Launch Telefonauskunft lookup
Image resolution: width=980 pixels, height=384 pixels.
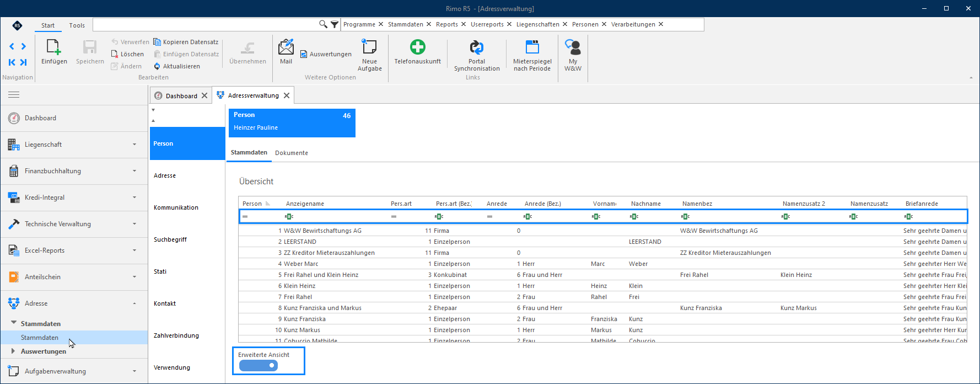[x=417, y=52]
